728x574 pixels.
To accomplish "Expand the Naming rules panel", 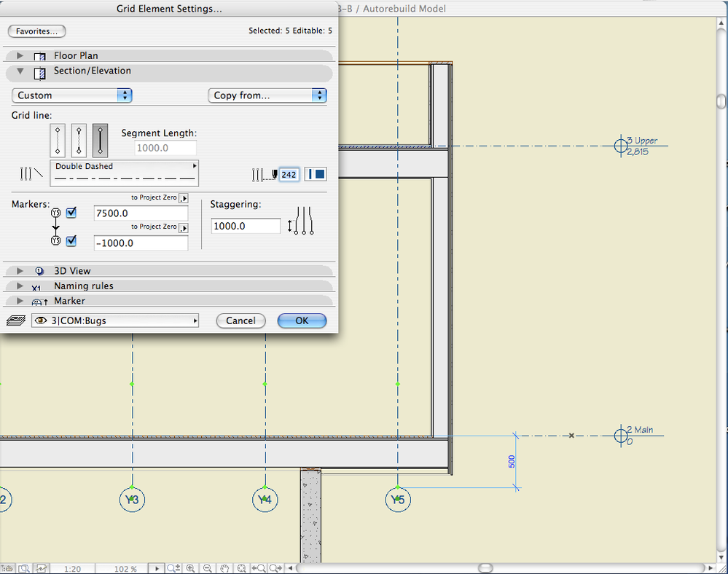I will coord(20,286).
